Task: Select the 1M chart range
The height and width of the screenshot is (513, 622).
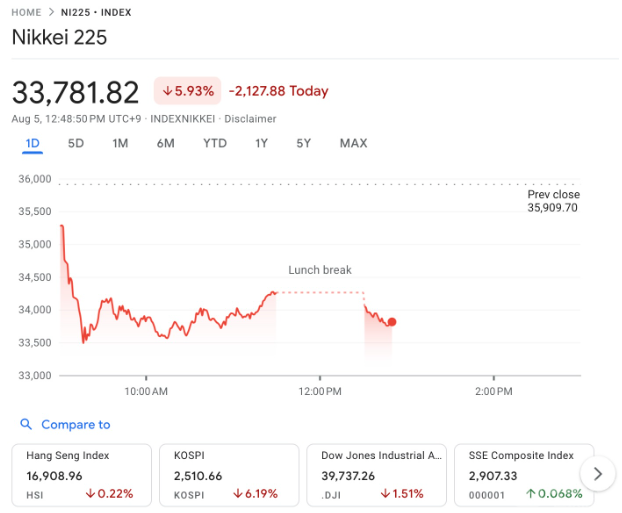Action: 120,143
